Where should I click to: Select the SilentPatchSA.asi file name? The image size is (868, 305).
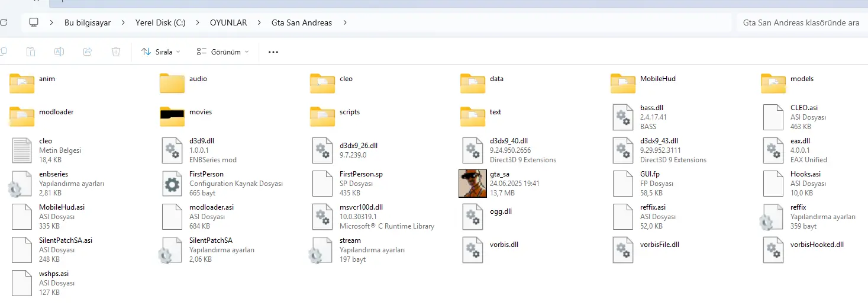click(x=66, y=240)
